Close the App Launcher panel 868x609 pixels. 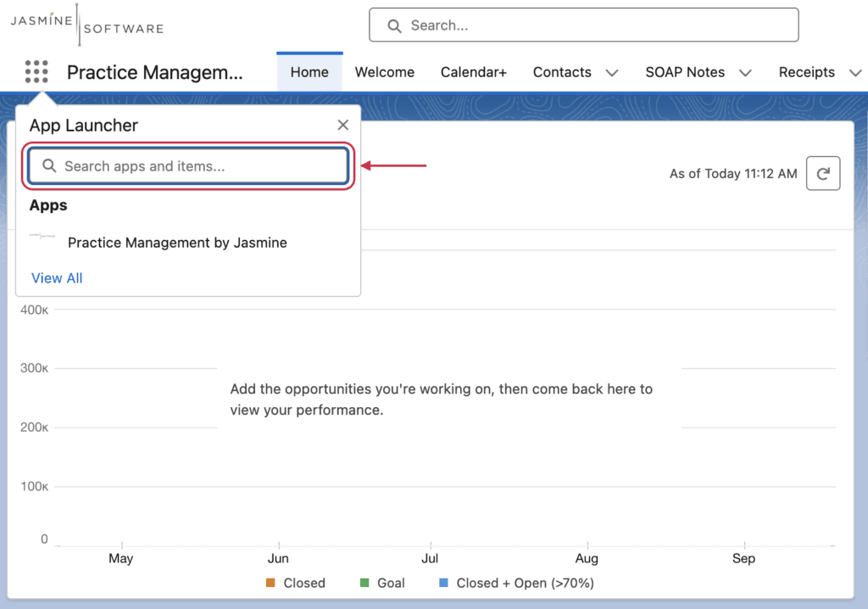pos(343,126)
